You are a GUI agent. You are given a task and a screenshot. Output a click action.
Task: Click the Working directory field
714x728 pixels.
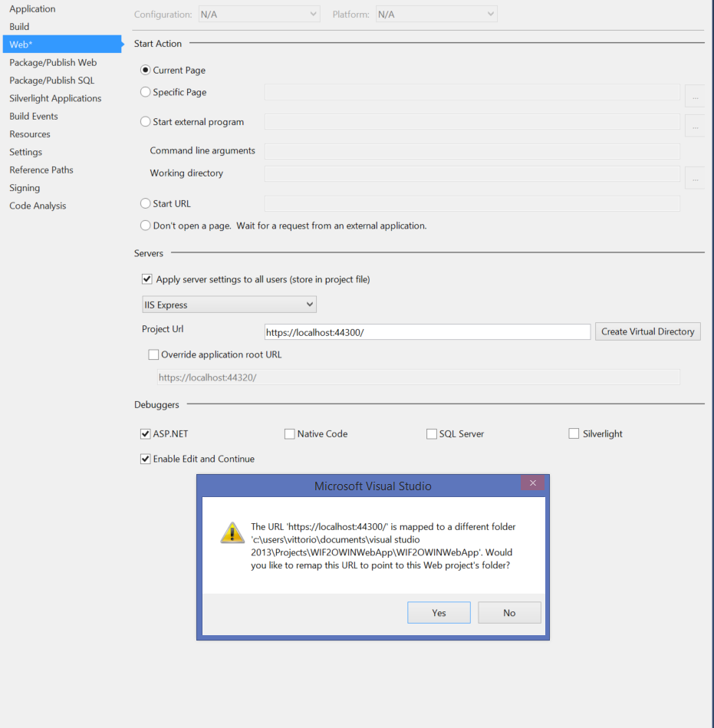[472, 173]
